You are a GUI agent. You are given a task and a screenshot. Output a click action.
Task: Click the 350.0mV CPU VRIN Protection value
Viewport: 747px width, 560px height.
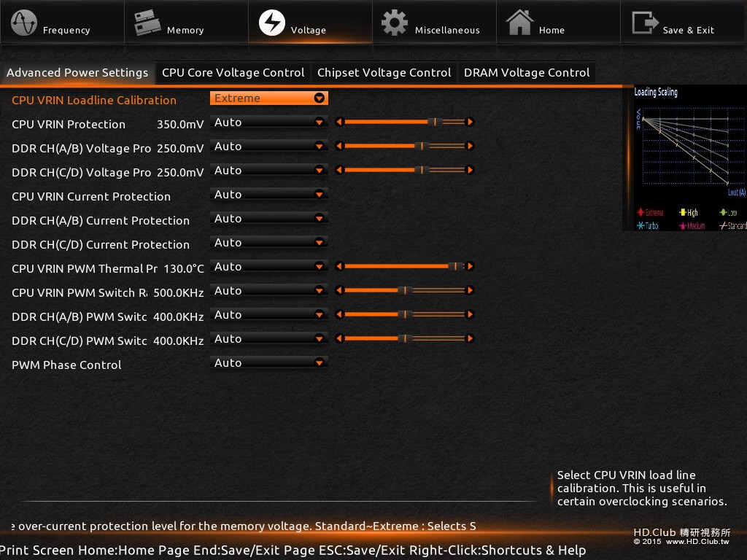[180, 124]
